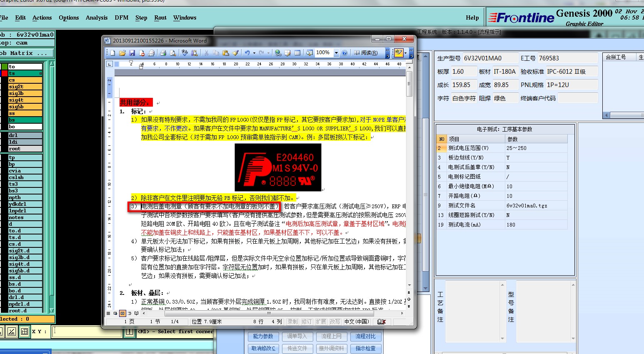
Task: Toggle 修订 track changes in status bar
Action: [x=307, y=322]
